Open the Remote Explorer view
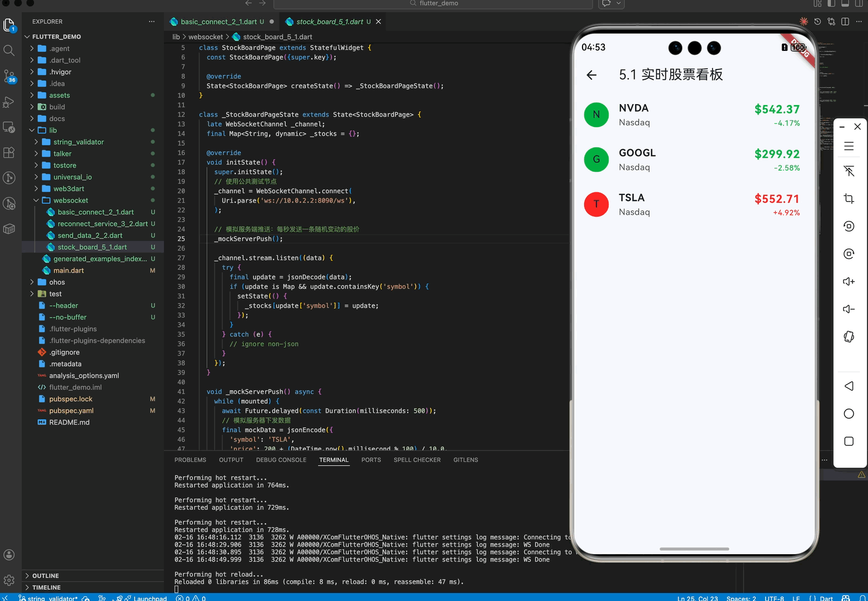The height and width of the screenshot is (601, 868). click(x=9, y=127)
